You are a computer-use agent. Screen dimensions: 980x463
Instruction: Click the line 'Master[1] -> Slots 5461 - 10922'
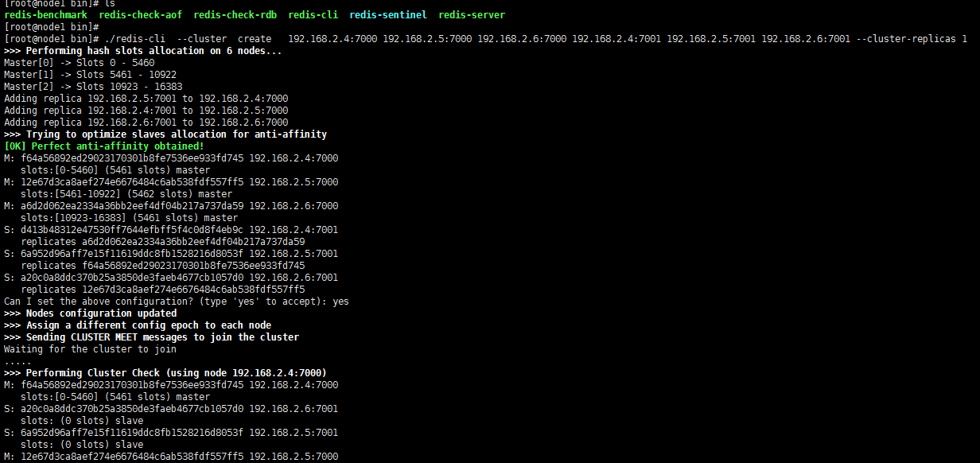click(x=90, y=75)
